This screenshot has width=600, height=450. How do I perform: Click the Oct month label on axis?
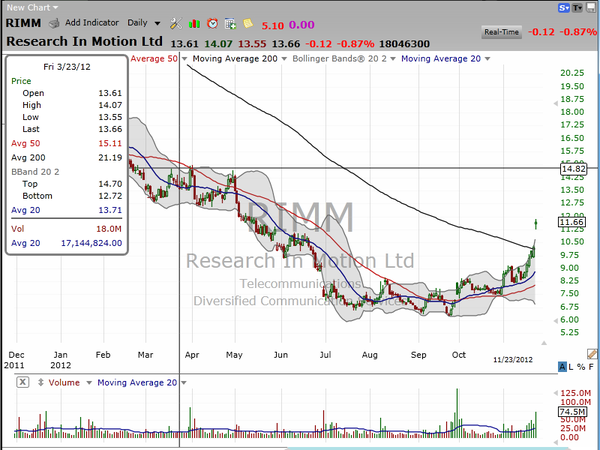tap(459, 355)
